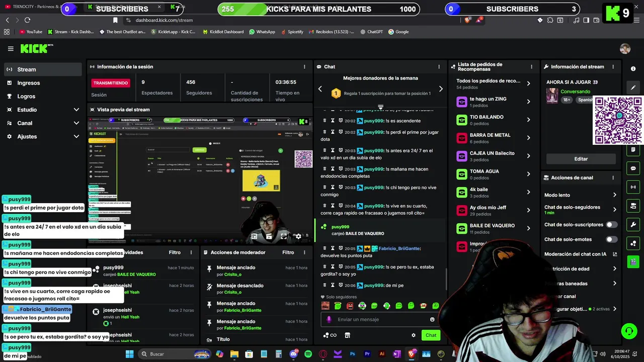Click the TOMA AGUA reward row
Screen dimensions: 644x362
pyautogui.click(x=493, y=174)
